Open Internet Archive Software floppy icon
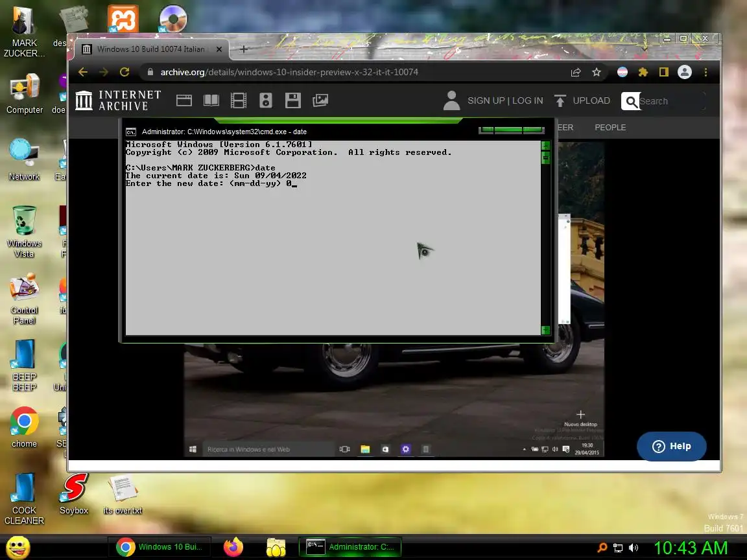Screen dimensions: 747x560 [x=292, y=100]
